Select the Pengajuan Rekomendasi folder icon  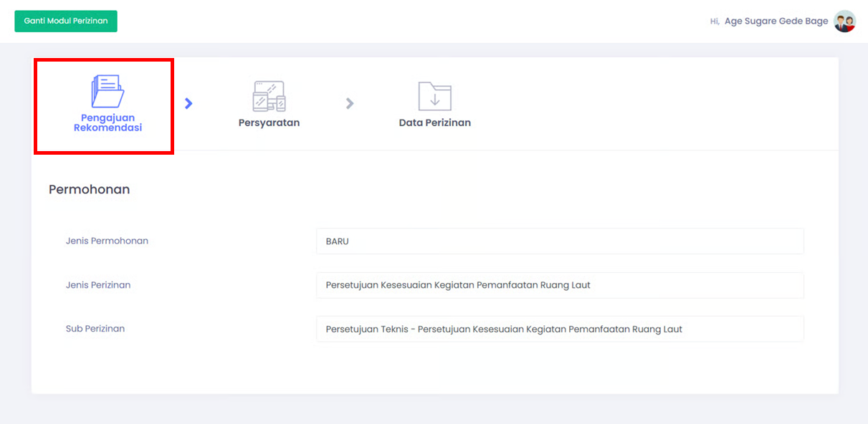[x=108, y=92]
